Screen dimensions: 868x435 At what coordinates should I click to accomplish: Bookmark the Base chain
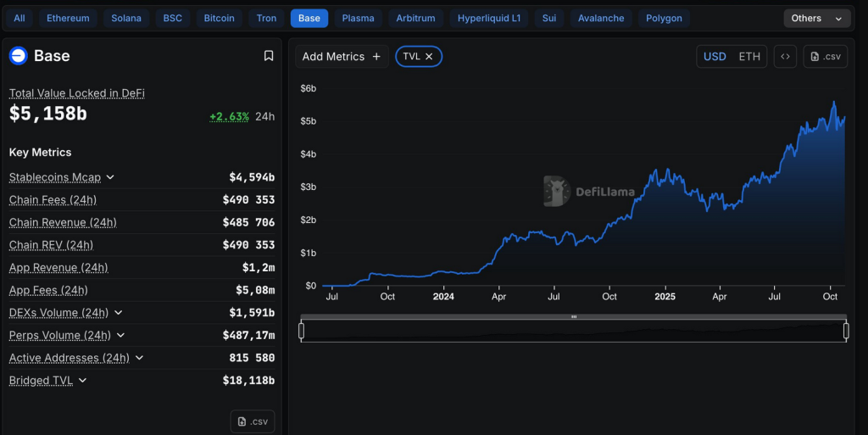point(269,55)
